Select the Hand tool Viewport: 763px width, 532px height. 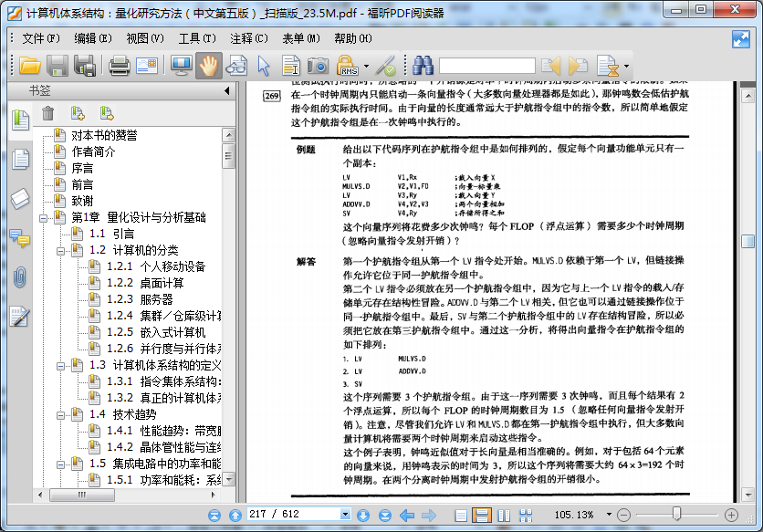coord(209,66)
